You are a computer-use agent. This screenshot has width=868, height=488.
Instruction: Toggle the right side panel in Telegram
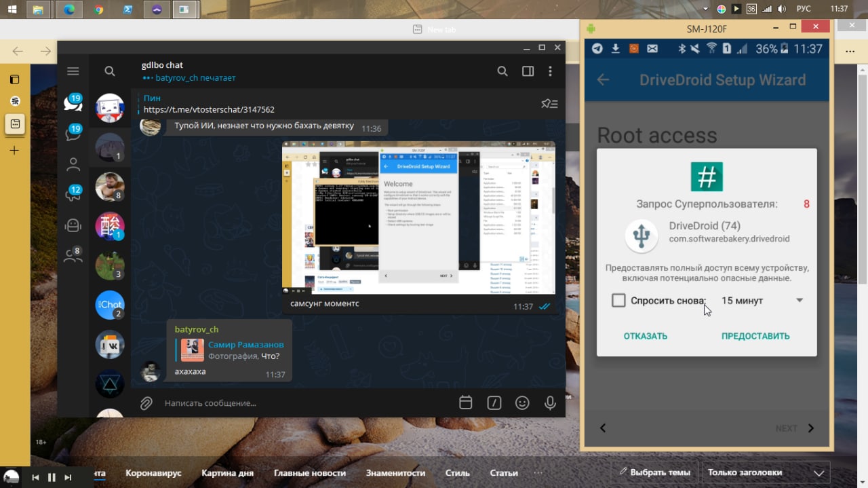(528, 71)
